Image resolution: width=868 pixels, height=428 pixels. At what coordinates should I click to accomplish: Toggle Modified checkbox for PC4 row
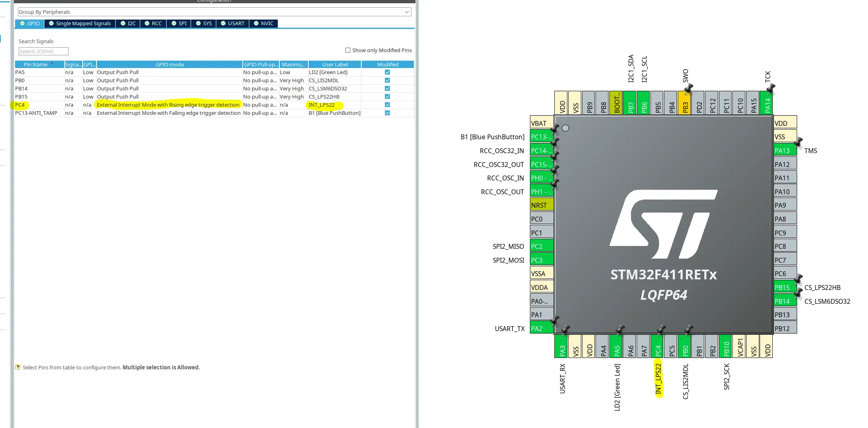click(x=387, y=105)
